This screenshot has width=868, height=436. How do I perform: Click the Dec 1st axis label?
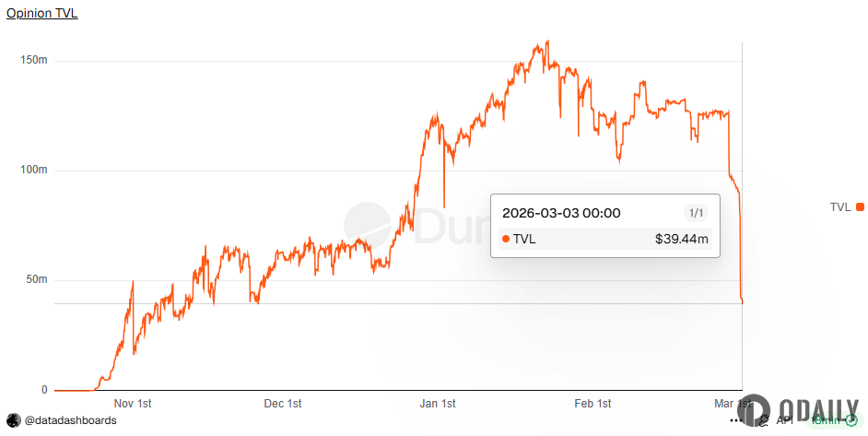click(x=283, y=404)
